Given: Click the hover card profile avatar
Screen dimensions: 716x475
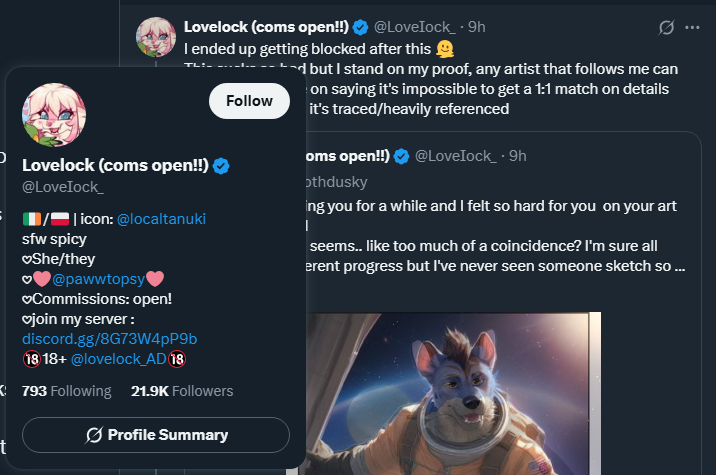Looking at the screenshot, I should 54,115.
